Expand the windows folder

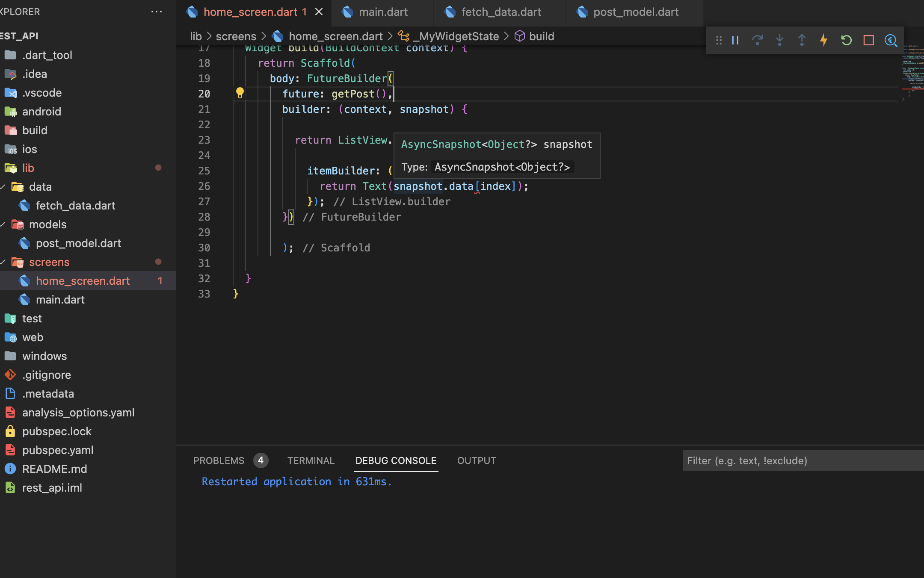88,356
